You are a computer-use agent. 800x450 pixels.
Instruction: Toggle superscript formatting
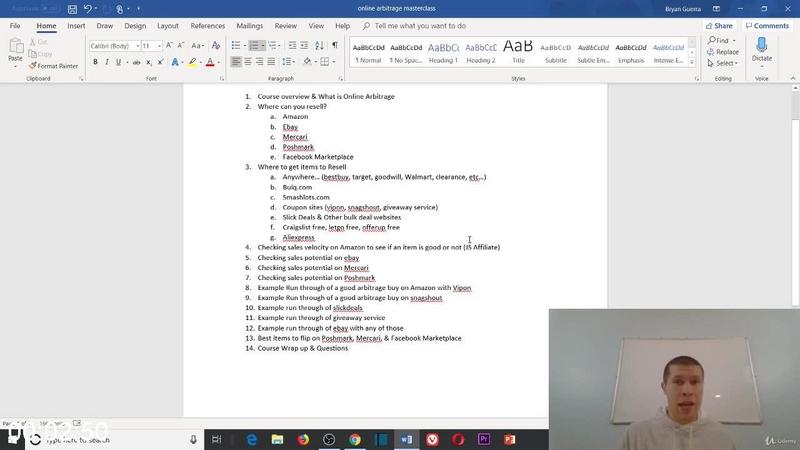(160, 62)
